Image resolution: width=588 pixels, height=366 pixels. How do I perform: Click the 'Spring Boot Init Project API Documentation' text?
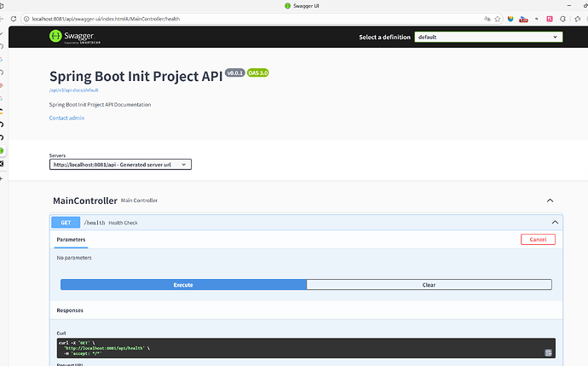point(100,104)
